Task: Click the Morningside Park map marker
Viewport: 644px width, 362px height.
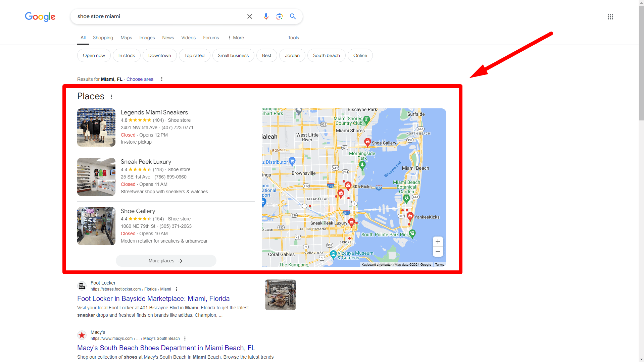Action: tap(362, 165)
